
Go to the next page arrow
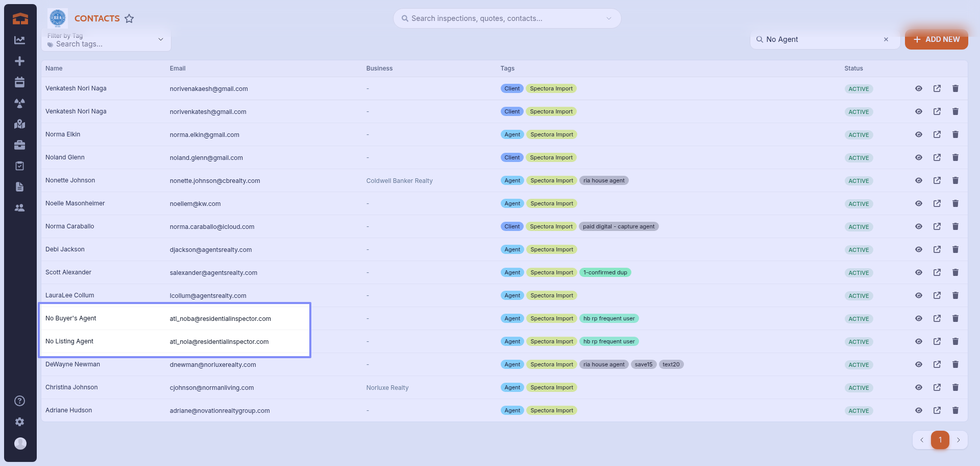958,440
